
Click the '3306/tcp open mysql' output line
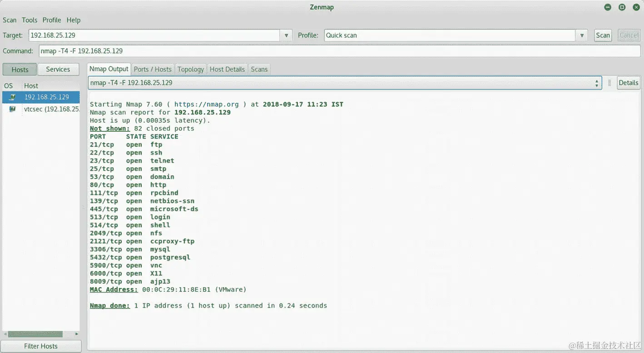pos(130,249)
